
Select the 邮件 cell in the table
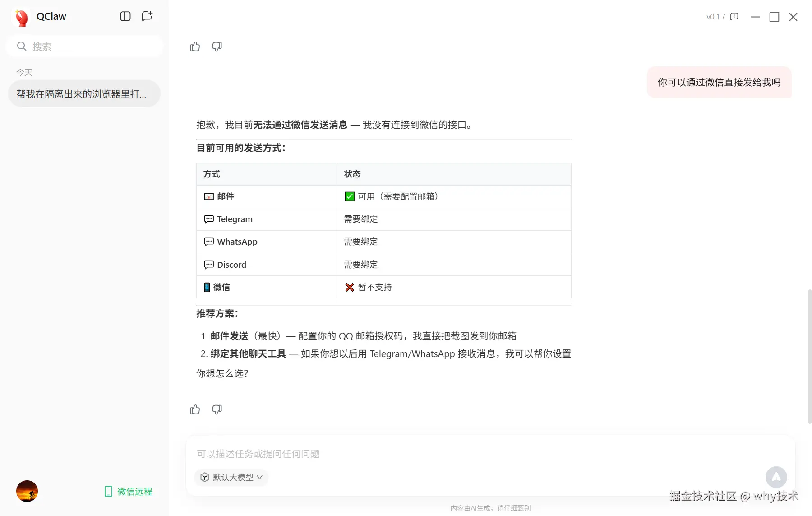click(267, 196)
